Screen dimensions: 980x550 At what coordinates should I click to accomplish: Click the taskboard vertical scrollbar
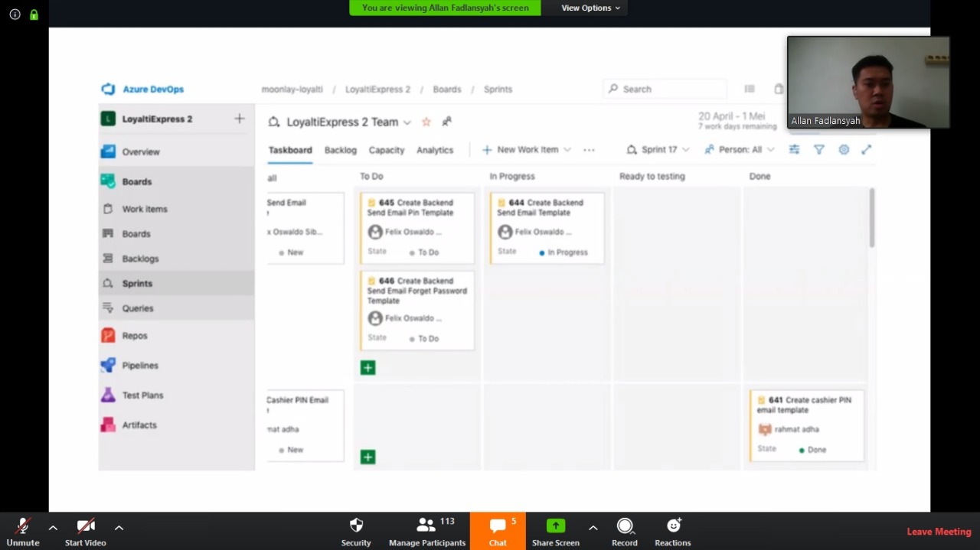tap(871, 218)
